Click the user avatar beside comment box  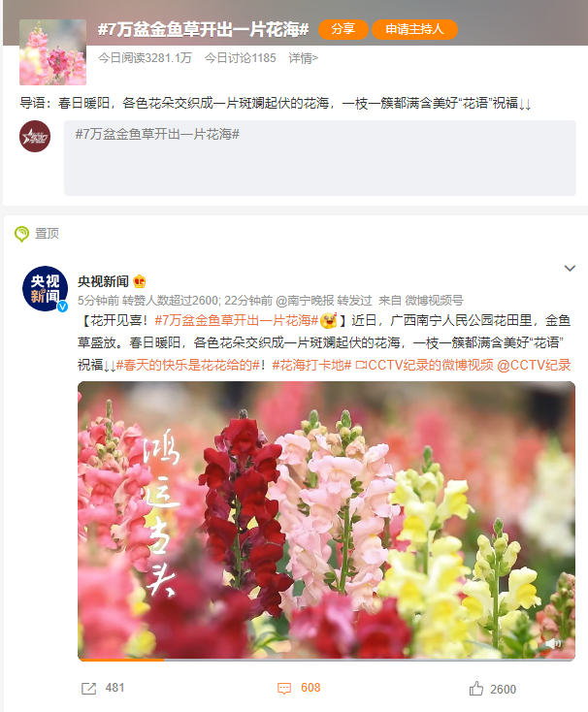pos(35,136)
